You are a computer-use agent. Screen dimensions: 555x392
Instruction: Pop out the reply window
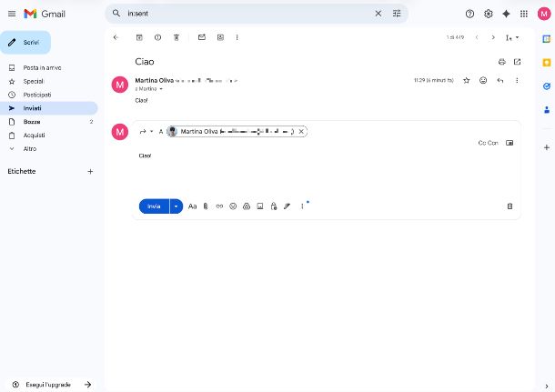click(510, 143)
